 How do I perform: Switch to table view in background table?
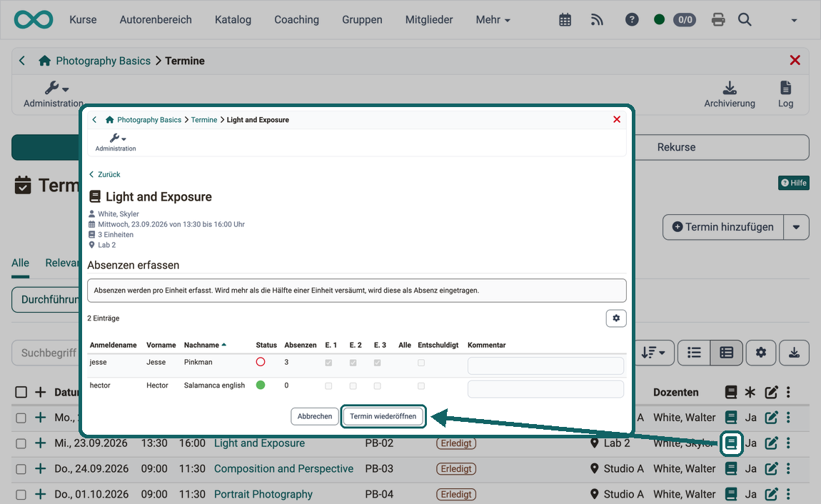(x=726, y=353)
